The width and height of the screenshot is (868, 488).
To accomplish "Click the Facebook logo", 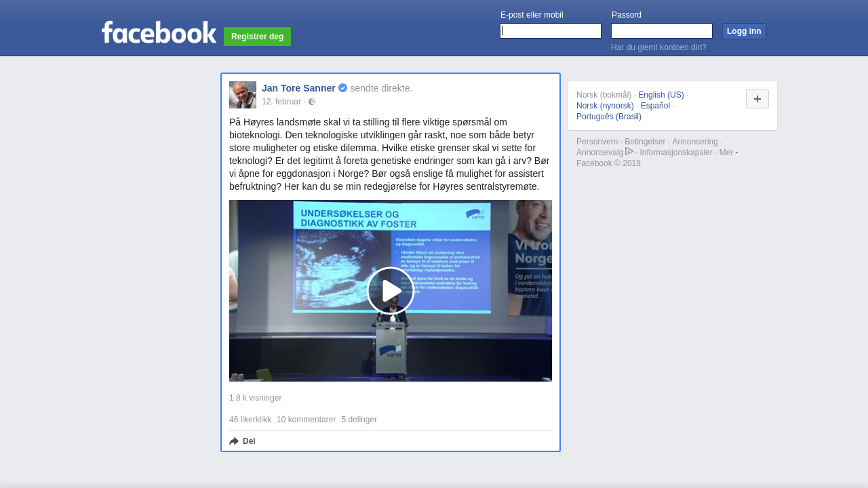I will pos(159,32).
